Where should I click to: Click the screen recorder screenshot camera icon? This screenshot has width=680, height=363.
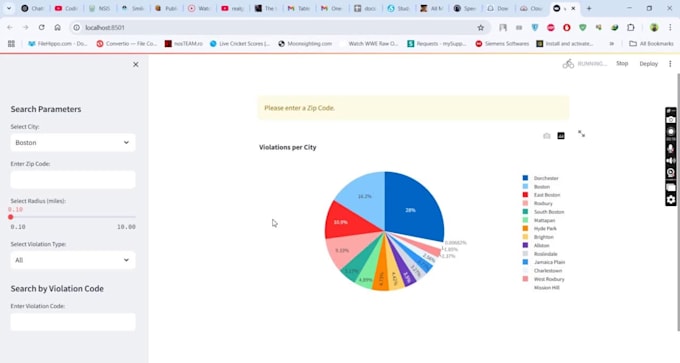[x=671, y=120]
